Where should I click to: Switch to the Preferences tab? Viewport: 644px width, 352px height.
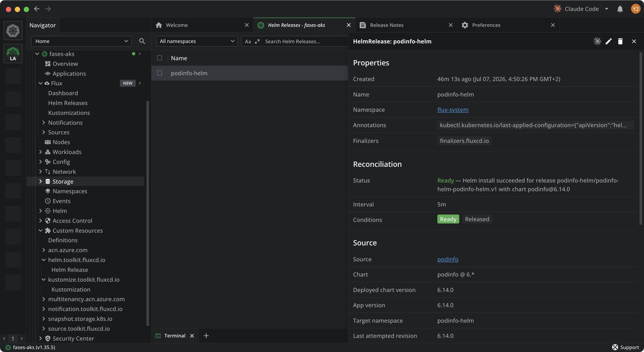(508, 25)
